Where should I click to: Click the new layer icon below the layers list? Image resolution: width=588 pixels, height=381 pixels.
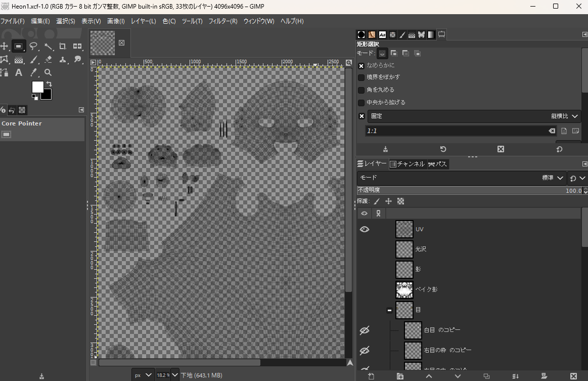point(371,376)
